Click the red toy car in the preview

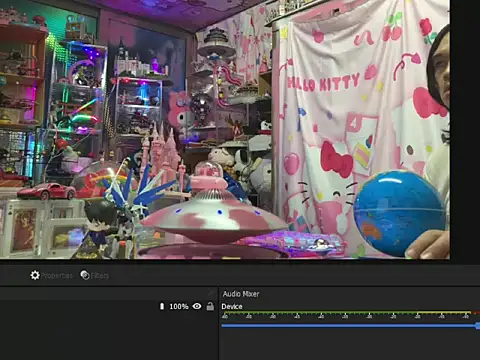click(x=47, y=191)
